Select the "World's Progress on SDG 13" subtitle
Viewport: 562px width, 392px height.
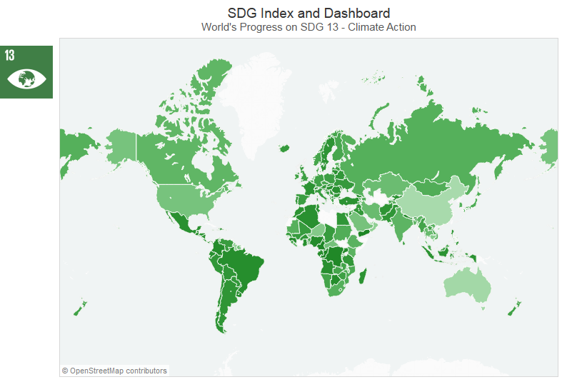coord(308,27)
